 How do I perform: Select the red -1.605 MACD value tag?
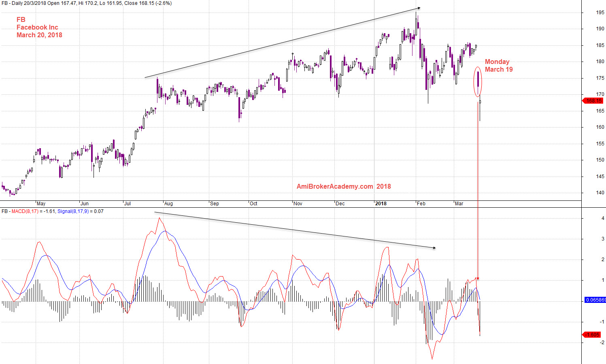click(592, 335)
